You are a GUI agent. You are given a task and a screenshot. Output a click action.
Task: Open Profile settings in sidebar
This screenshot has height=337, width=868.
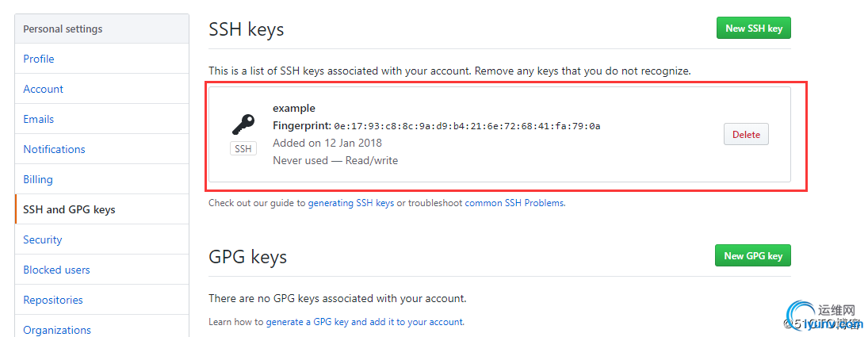[39, 59]
